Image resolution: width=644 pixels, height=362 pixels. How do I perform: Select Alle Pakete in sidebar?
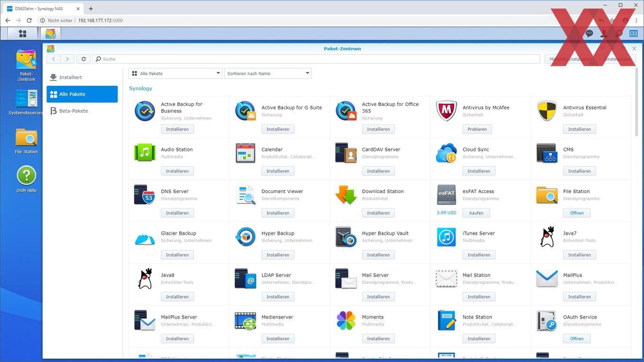point(82,94)
